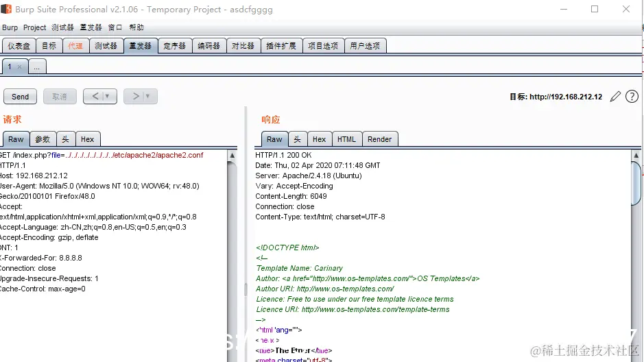Select the request Hex tab
Image resolution: width=644 pixels, height=362 pixels.
point(88,139)
